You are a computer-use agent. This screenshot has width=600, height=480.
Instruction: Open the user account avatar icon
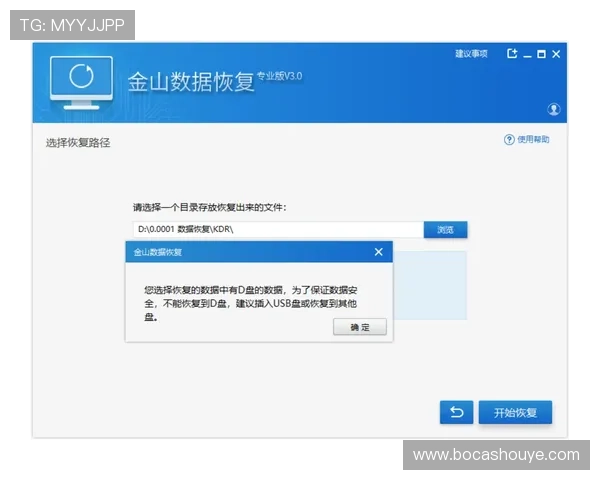[553, 109]
